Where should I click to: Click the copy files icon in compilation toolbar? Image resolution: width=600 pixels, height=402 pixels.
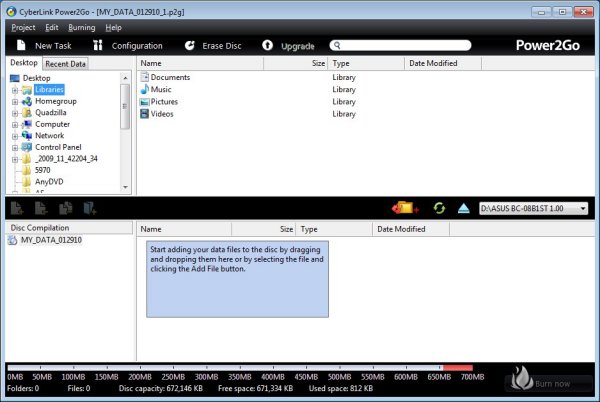click(x=65, y=208)
